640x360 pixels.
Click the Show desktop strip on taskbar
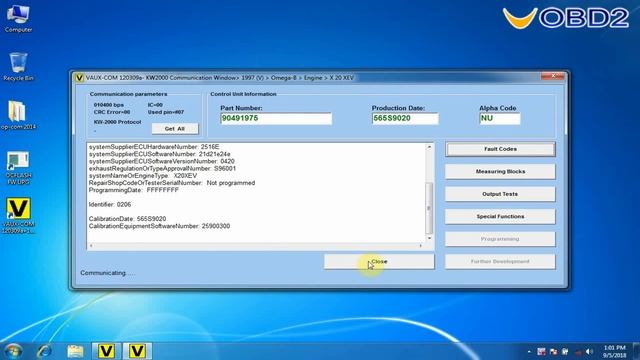point(636,351)
